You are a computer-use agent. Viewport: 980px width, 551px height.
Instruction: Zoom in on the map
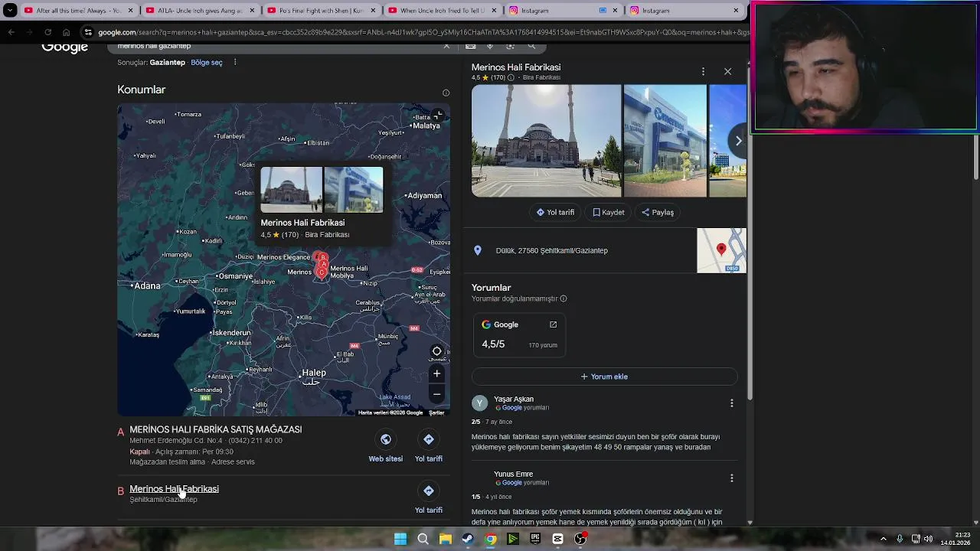(x=436, y=373)
